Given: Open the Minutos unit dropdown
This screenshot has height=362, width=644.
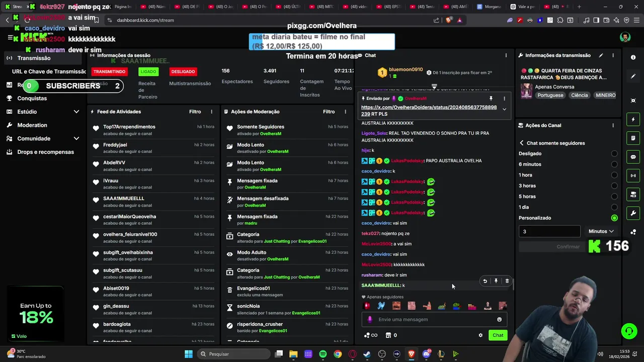Looking at the screenshot, I should 601,231.
